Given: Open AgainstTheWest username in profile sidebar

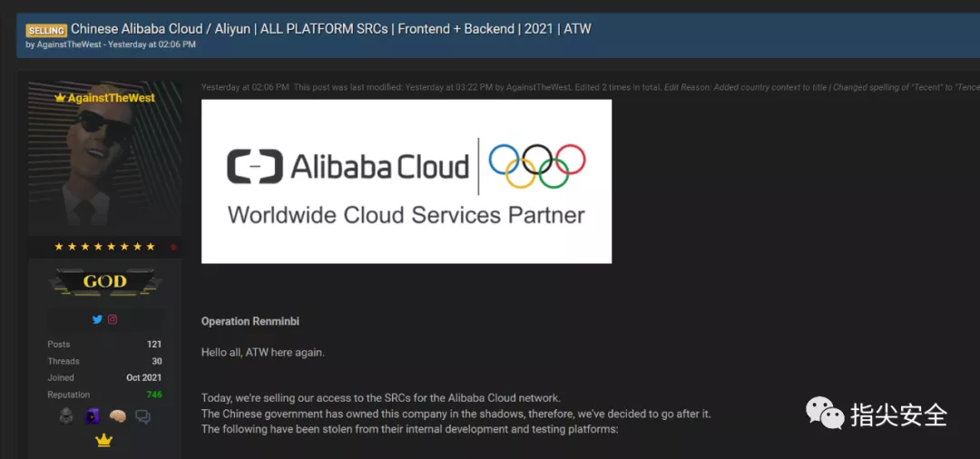Looking at the screenshot, I should click(x=112, y=98).
